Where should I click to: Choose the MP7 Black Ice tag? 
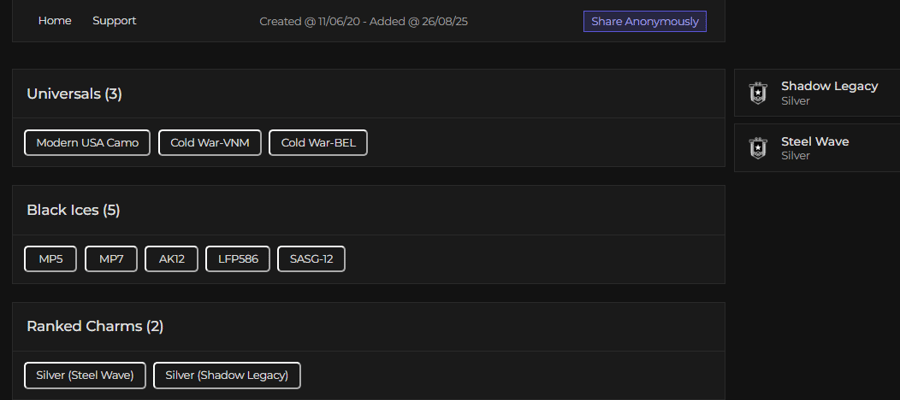point(111,259)
